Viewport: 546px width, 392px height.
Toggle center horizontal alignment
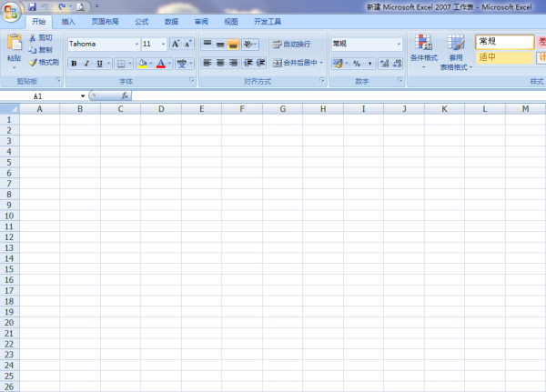220,63
